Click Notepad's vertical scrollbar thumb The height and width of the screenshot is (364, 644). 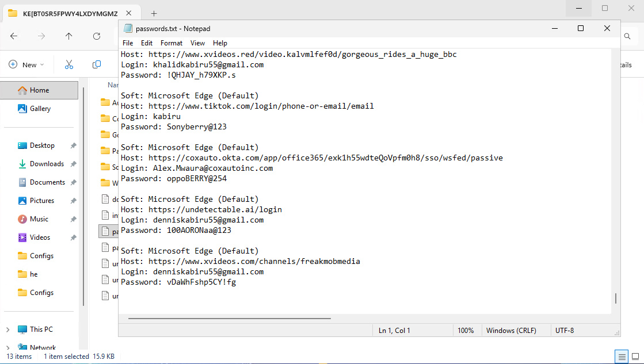pos(616,298)
